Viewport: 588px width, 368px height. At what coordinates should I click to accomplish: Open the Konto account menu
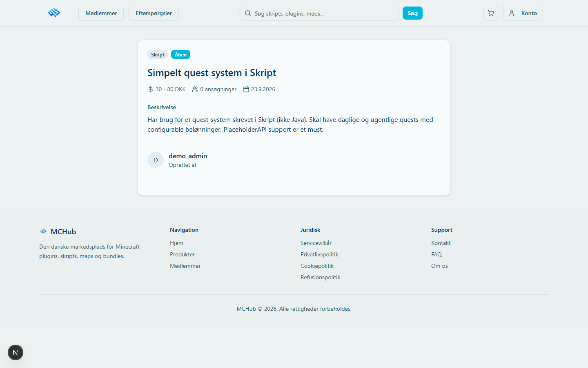tap(523, 13)
